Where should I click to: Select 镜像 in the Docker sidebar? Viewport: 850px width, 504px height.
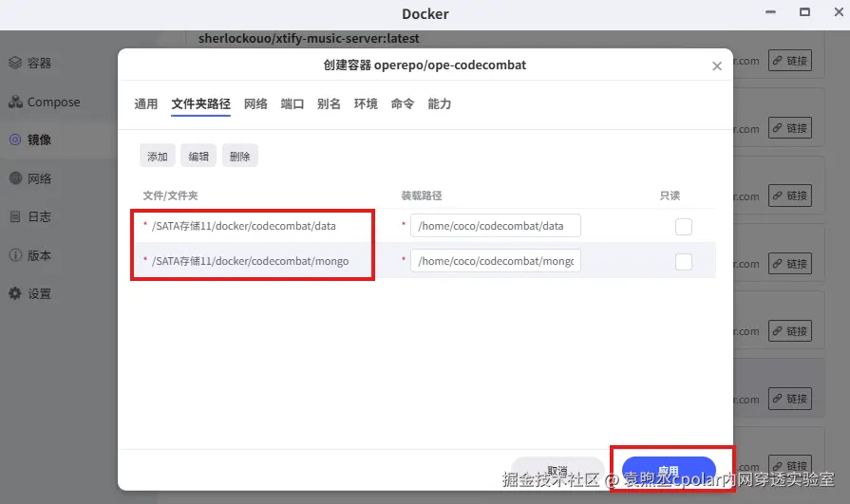(30, 140)
